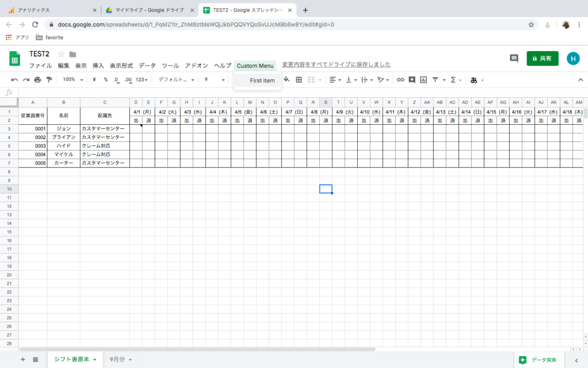Select the paint format tool
This screenshot has height=368, width=588.
click(x=49, y=80)
